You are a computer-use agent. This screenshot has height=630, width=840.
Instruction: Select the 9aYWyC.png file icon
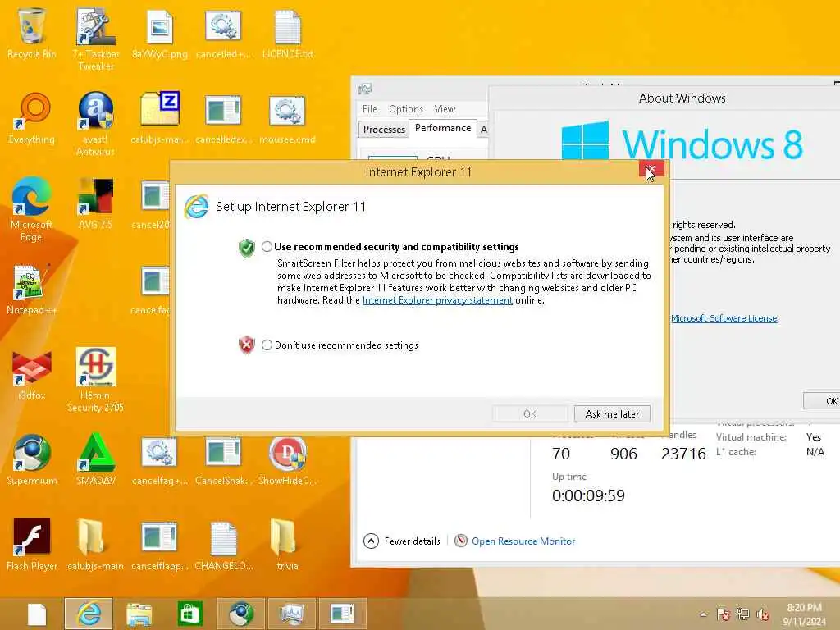(x=160, y=33)
